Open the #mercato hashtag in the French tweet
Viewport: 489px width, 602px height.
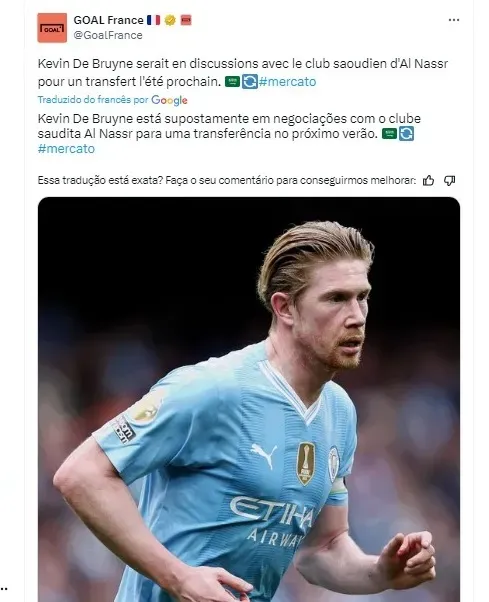point(287,81)
